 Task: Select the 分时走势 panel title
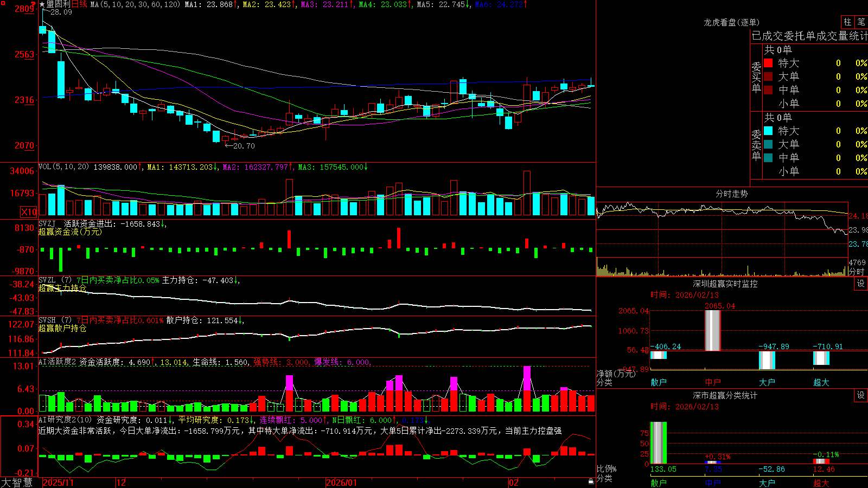tap(731, 194)
